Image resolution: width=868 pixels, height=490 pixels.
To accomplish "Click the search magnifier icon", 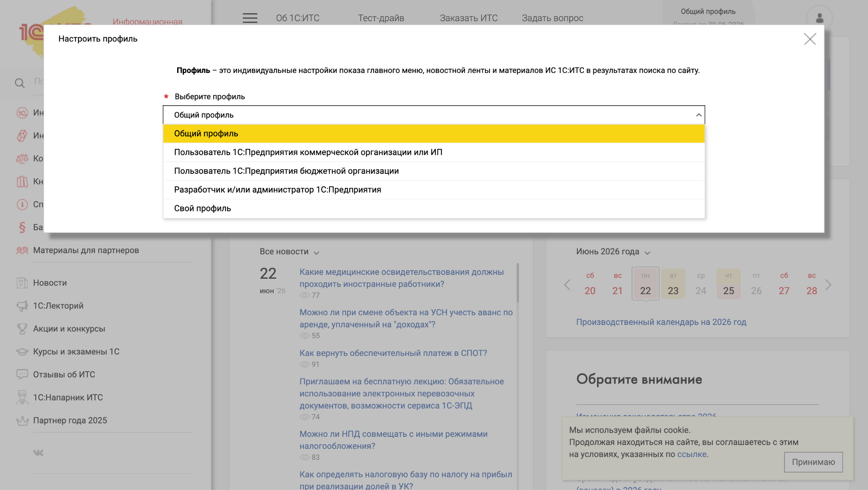I will pos(19,83).
